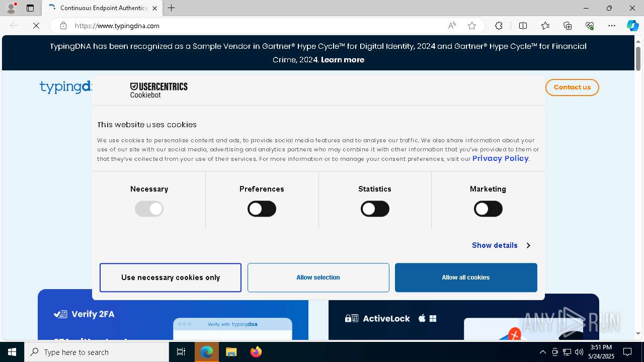Screen dimensions: 644x362
Task: Open the network status tray icon
Action: [567, 352]
